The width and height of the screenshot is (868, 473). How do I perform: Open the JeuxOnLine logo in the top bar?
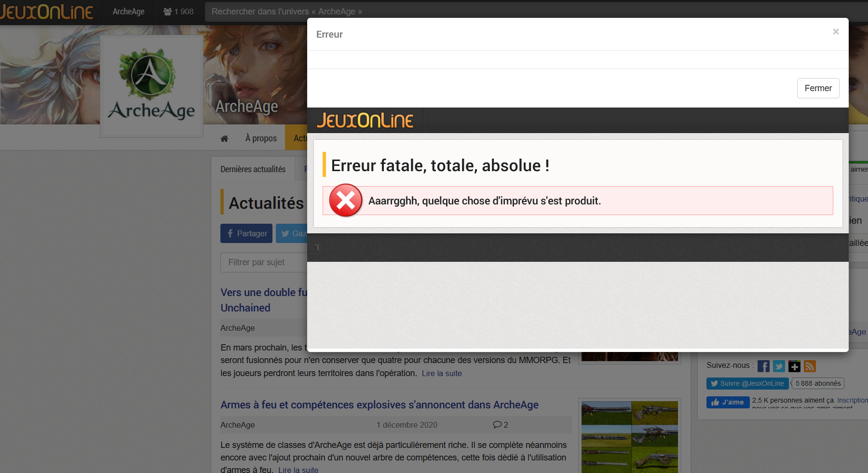[47, 12]
